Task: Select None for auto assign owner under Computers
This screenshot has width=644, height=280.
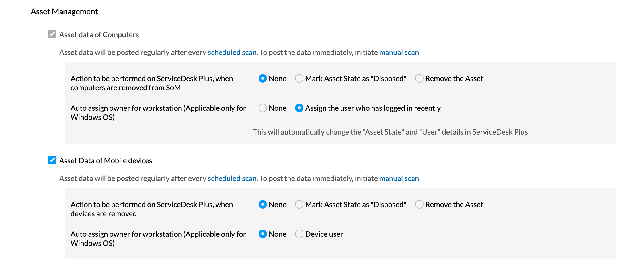Action: point(262,108)
